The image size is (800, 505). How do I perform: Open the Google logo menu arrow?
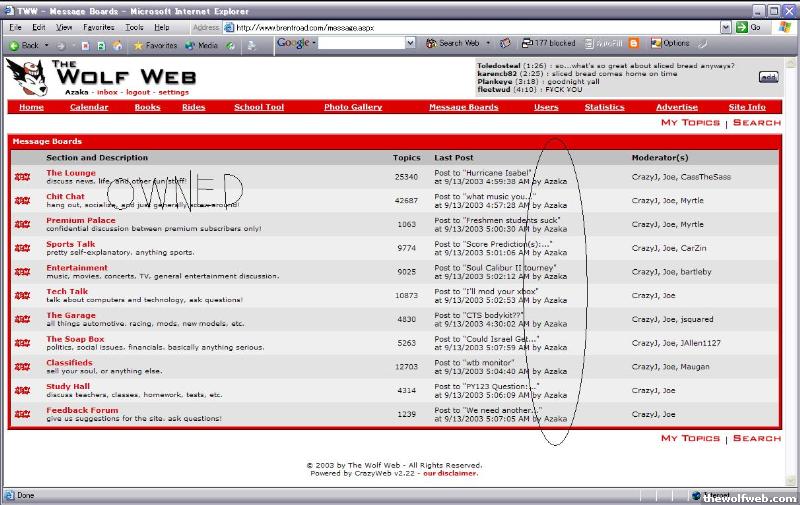point(314,43)
